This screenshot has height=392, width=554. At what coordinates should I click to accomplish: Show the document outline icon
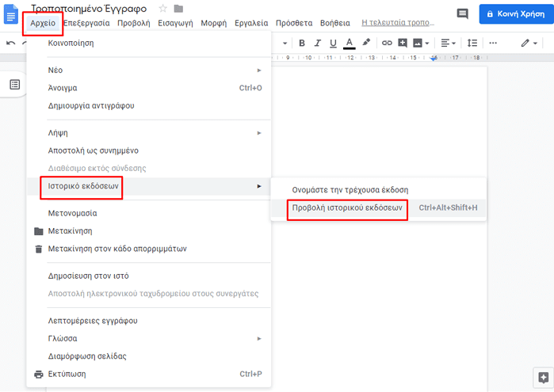[x=14, y=85]
